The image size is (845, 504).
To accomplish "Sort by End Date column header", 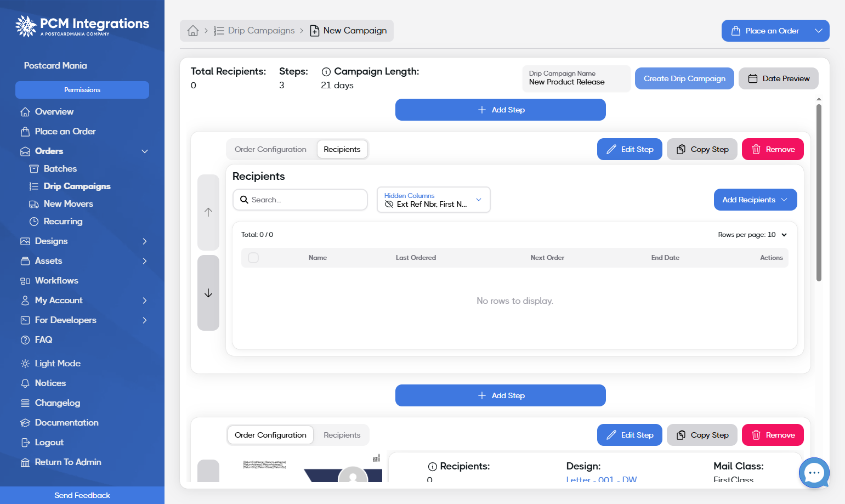I will pos(665,258).
